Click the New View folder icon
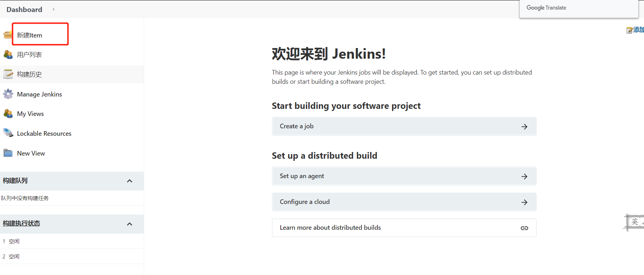 pyautogui.click(x=8, y=153)
